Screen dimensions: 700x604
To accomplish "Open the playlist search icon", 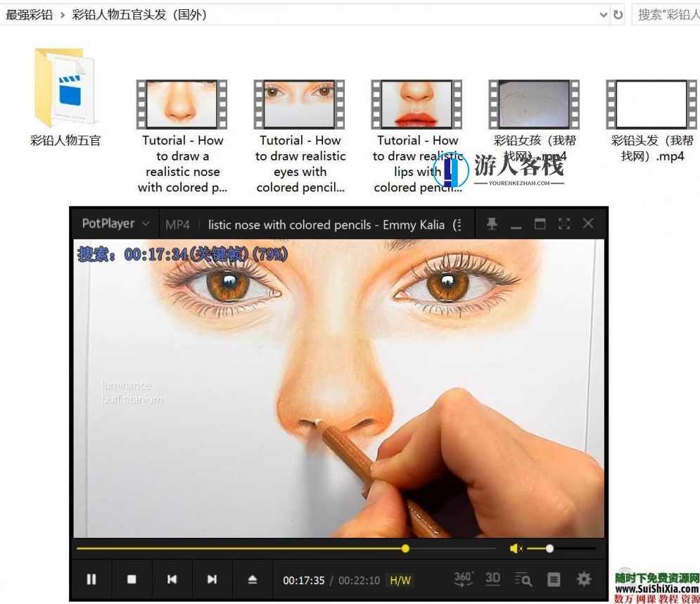I will coord(523,579).
